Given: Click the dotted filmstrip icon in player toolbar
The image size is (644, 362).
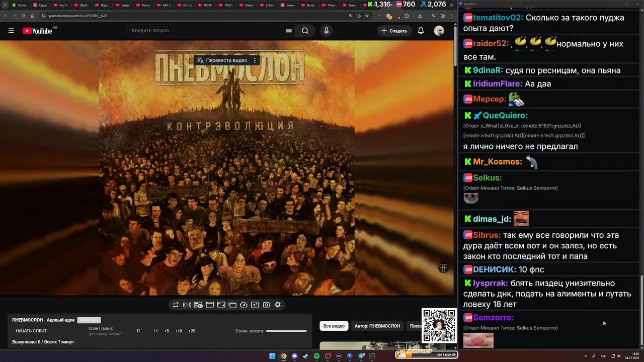Looking at the screenshot, I should coord(232,305).
